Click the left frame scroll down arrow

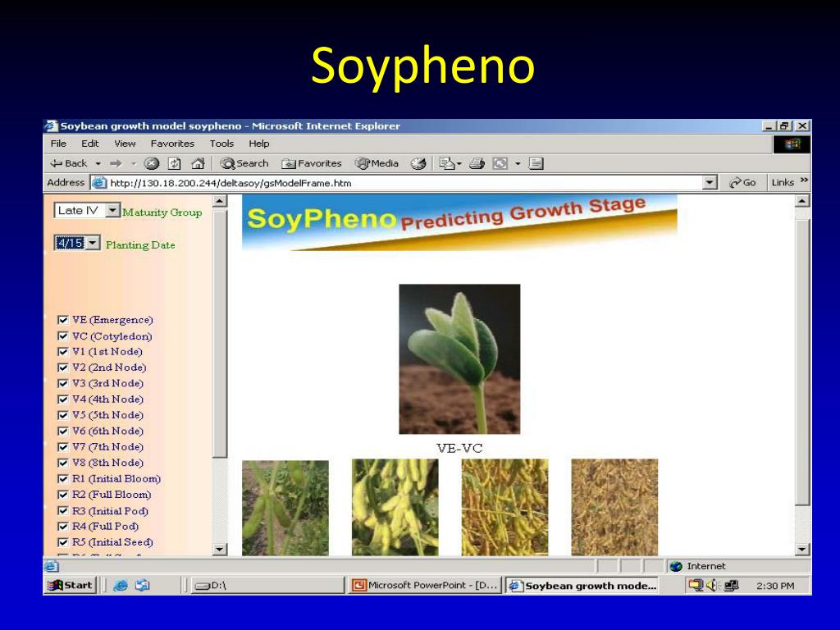(220, 549)
